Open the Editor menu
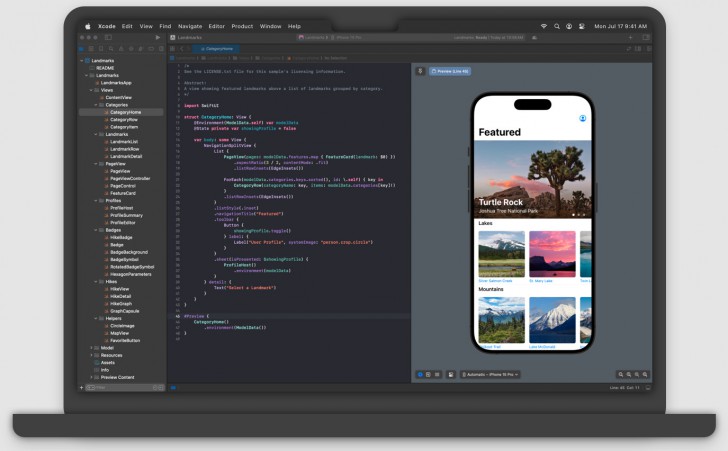The width and height of the screenshot is (728, 451). tap(216, 26)
